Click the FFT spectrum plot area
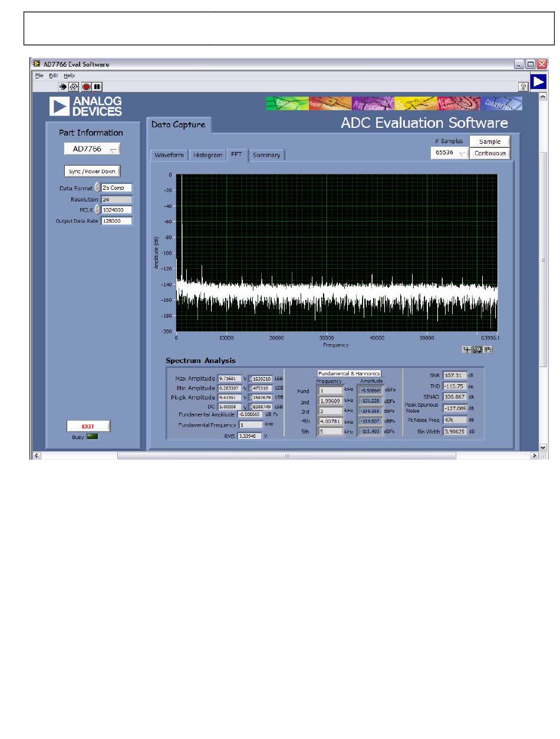 (x=337, y=253)
